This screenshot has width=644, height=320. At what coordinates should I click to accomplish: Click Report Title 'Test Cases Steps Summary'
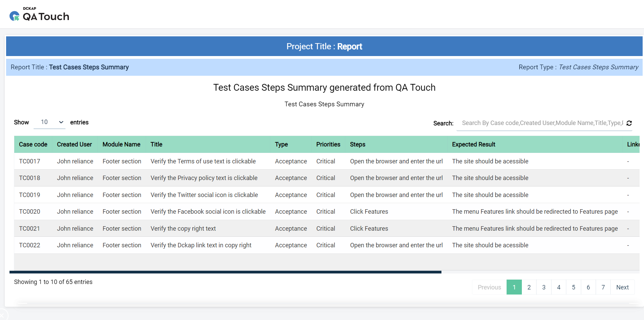89,67
